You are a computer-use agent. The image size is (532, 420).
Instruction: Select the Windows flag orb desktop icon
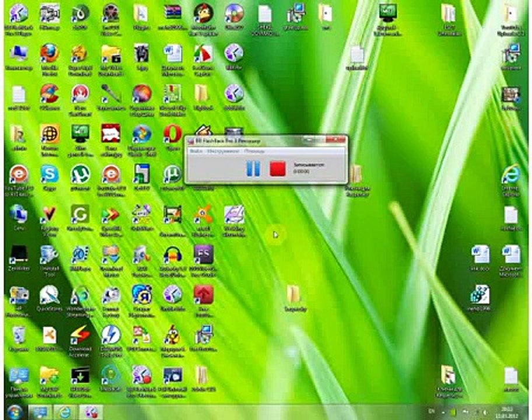tap(142, 140)
